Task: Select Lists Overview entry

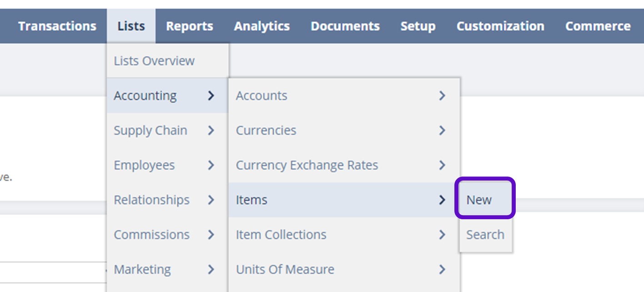Action: click(x=154, y=61)
